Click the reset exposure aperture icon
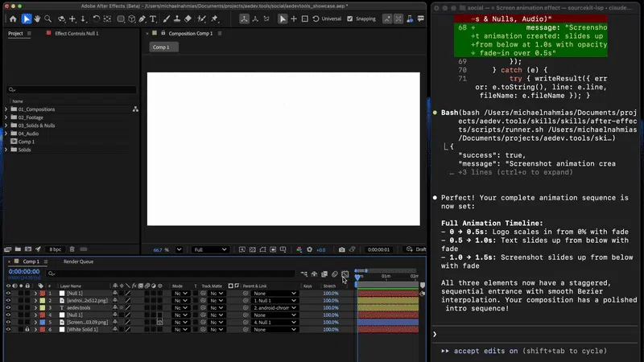 310,249
